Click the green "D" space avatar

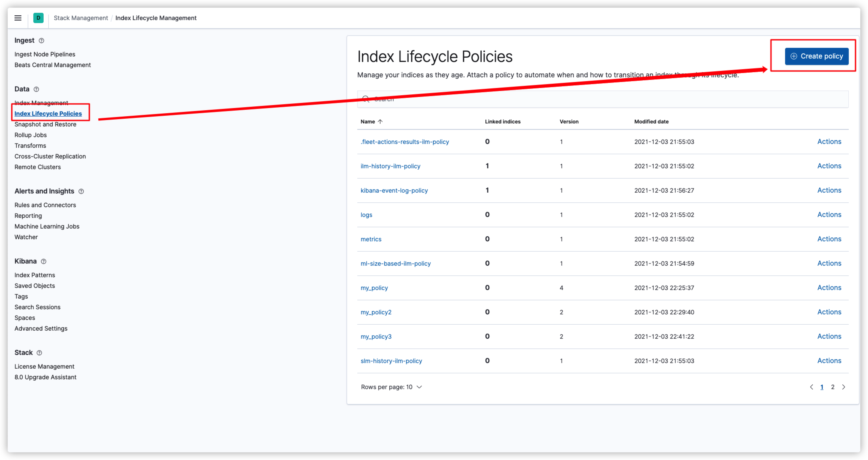click(x=38, y=18)
